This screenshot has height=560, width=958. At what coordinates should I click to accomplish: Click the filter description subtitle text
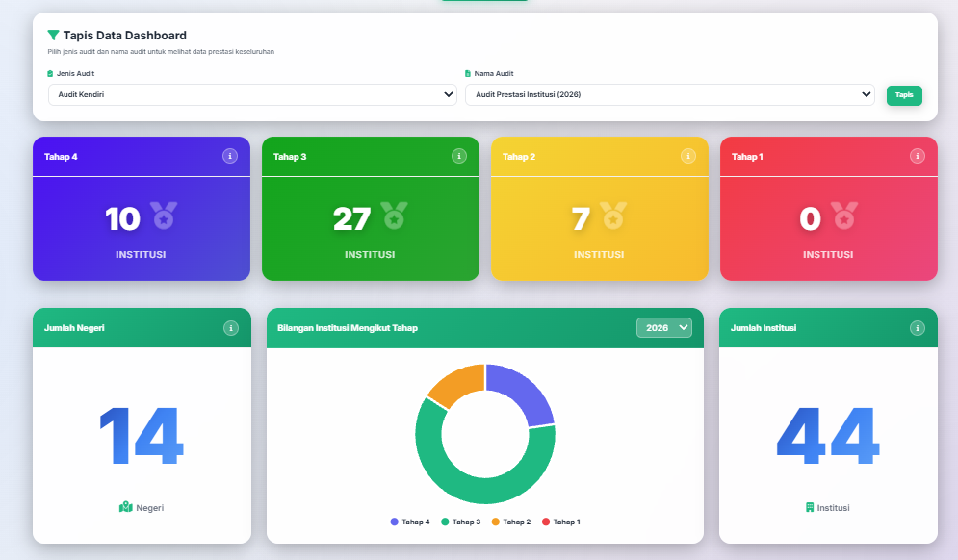161,51
